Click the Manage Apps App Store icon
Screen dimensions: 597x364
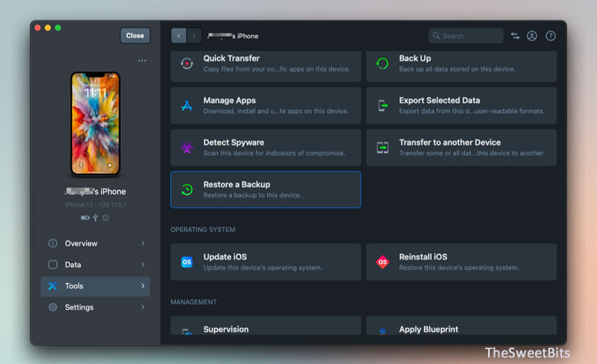[187, 105]
